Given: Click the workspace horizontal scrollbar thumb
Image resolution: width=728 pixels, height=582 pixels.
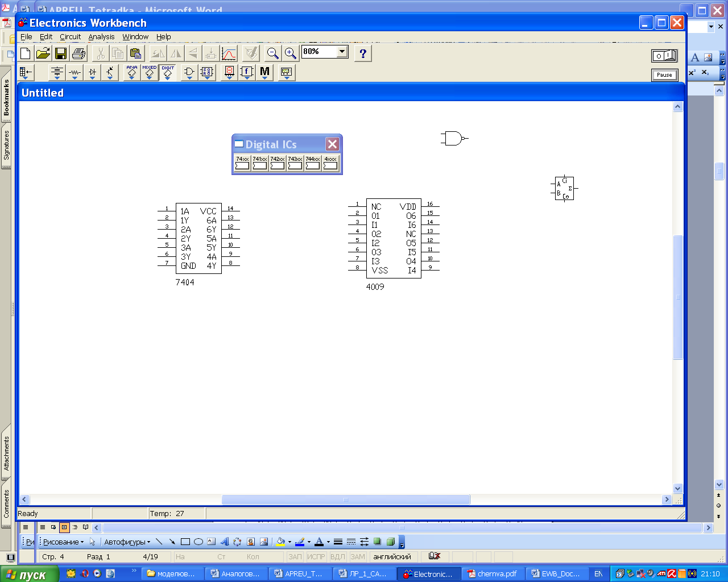Looking at the screenshot, I should (x=346, y=500).
